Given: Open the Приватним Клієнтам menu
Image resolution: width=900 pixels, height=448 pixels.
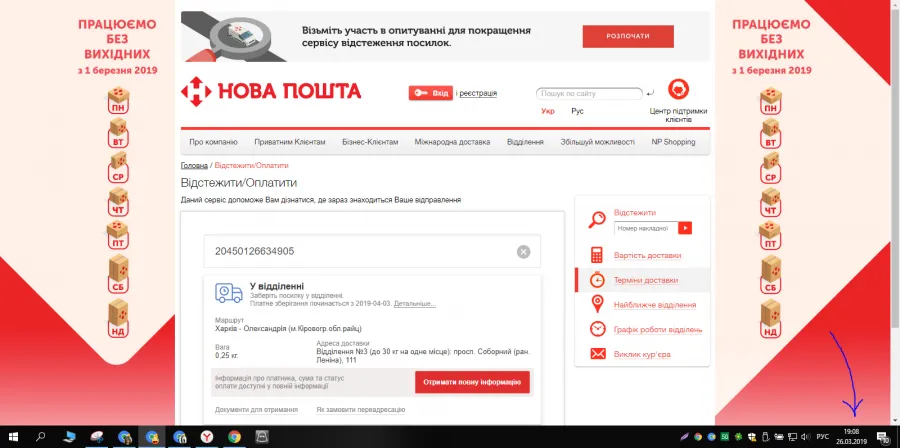Looking at the screenshot, I should (x=290, y=142).
